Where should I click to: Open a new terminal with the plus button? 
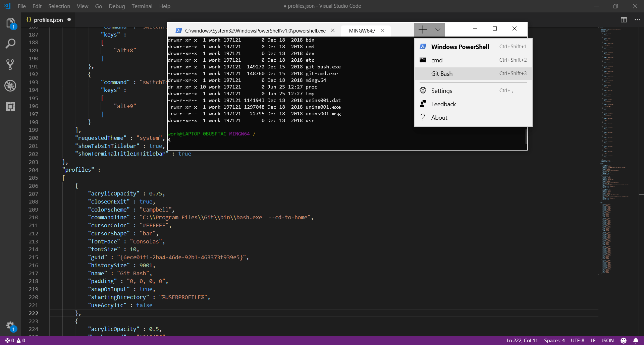pyautogui.click(x=422, y=30)
